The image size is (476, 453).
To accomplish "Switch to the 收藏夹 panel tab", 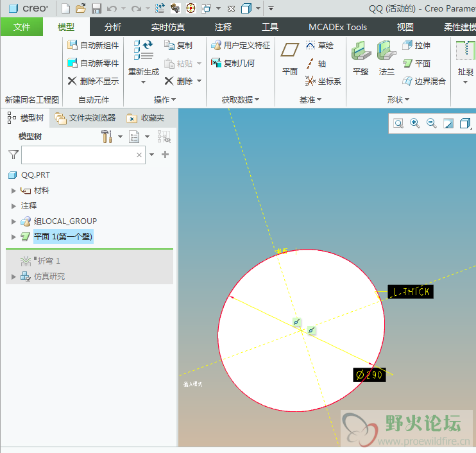I will [x=146, y=118].
